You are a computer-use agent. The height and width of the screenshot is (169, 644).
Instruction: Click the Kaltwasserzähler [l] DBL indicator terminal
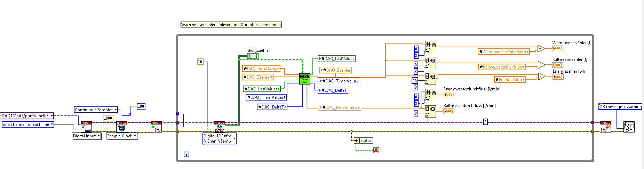pos(558,65)
